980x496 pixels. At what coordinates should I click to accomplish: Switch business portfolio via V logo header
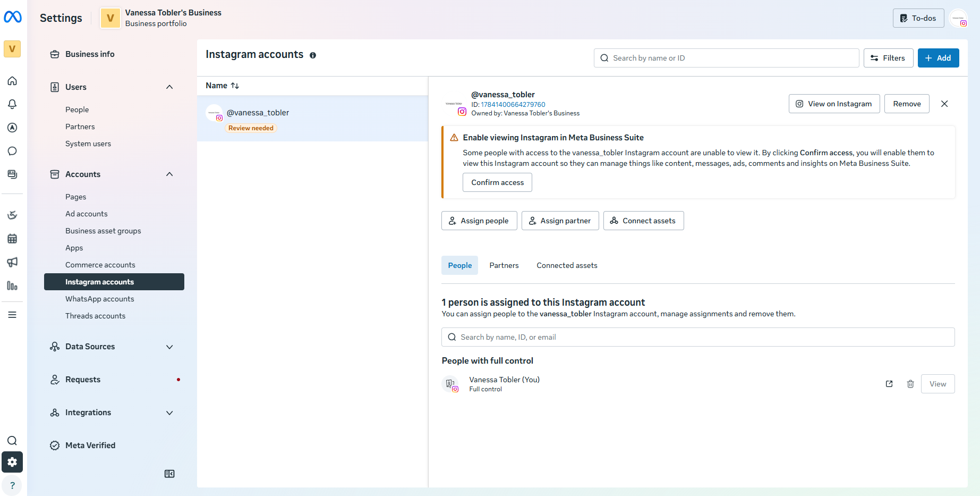point(110,18)
